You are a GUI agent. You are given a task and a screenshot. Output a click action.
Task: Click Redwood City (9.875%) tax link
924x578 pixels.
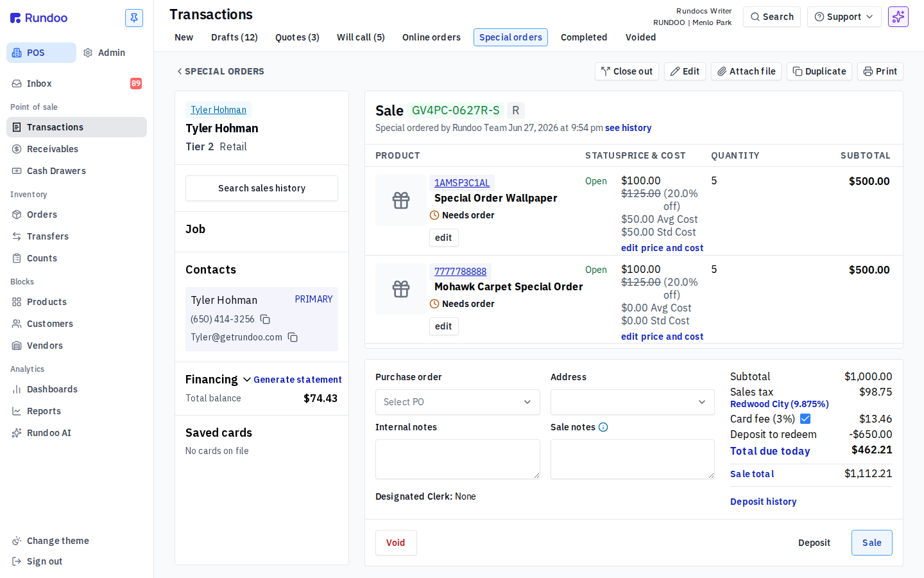pyautogui.click(x=780, y=404)
